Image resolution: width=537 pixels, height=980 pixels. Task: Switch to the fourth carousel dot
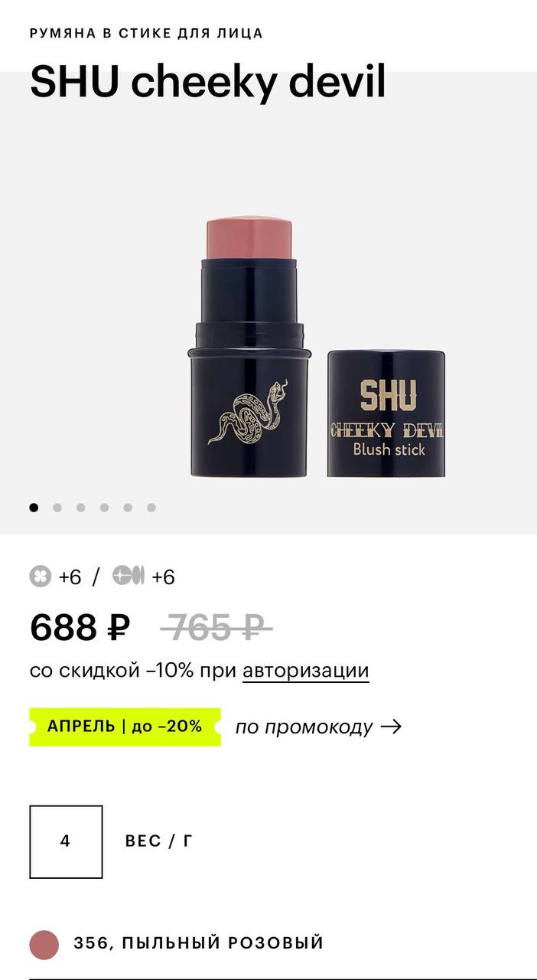pyautogui.click(x=105, y=508)
